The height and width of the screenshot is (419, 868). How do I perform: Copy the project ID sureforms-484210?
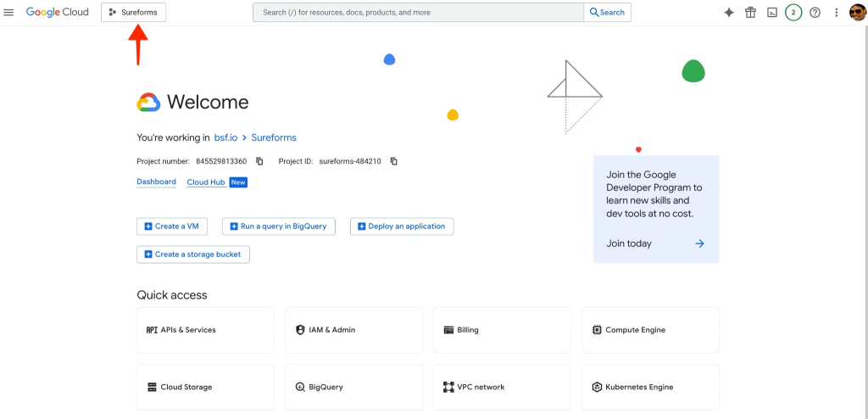click(393, 161)
